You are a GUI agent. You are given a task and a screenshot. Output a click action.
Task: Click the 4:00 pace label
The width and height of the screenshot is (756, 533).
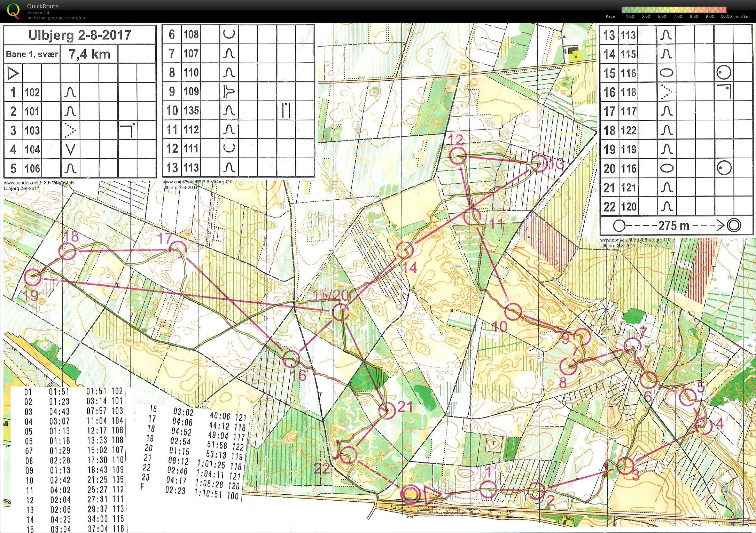[x=630, y=16]
